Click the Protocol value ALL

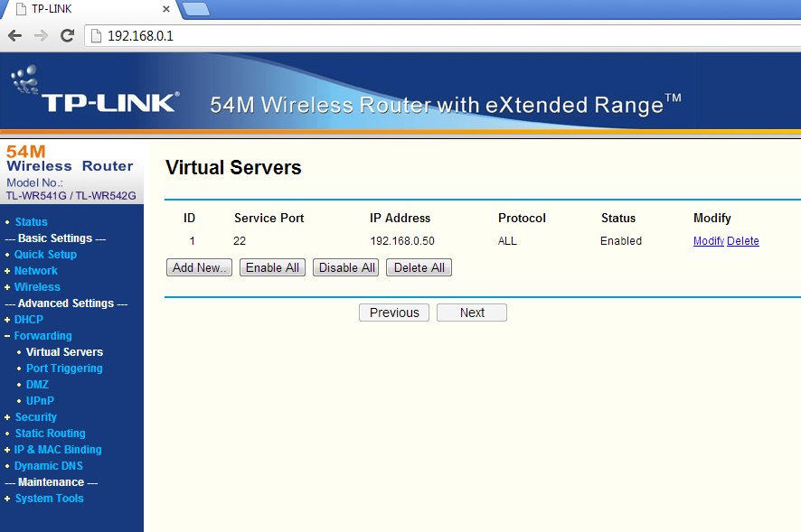point(507,241)
